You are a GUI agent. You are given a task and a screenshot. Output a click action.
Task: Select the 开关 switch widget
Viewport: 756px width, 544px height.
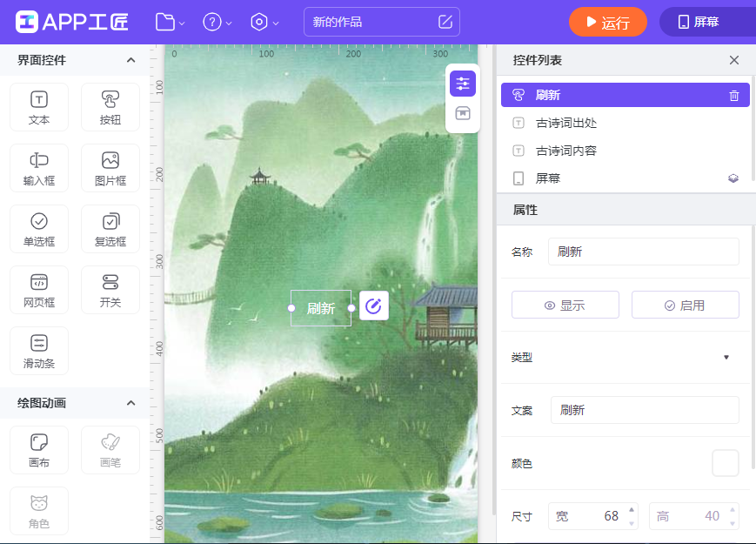click(x=110, y=290)
